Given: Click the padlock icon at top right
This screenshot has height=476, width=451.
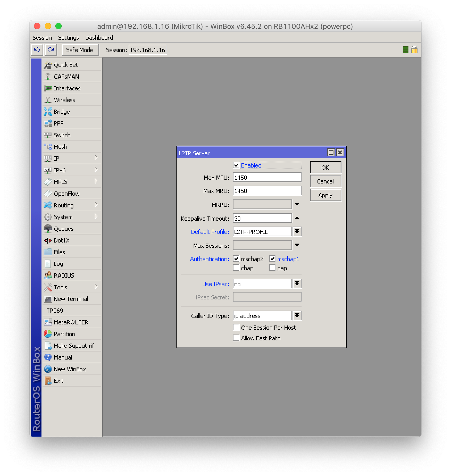Looking at the screenshot, I should click(414, 50).
